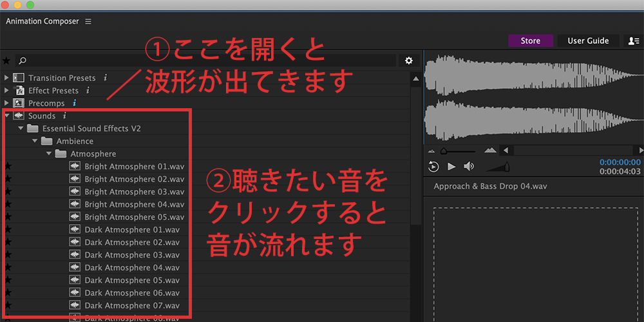Click the list scrollbar up arrow
This screenshot has width=644, height=322.
click(x=415, y=79)
